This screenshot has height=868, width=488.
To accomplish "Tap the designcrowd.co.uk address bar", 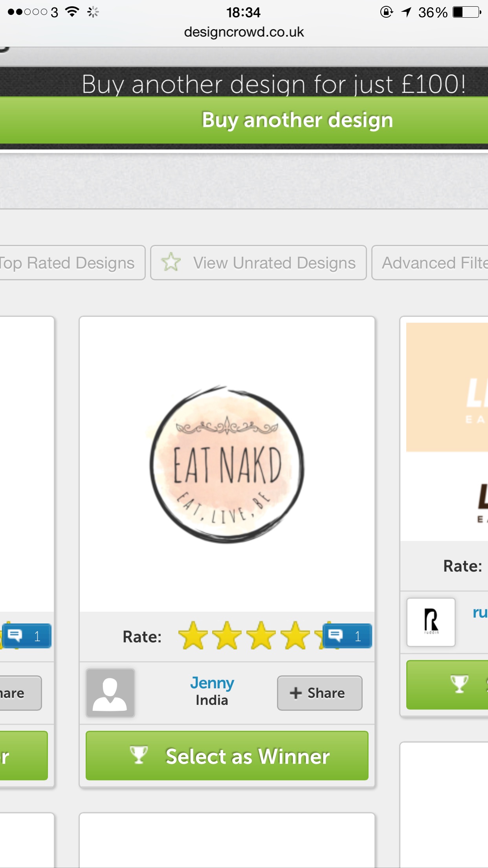I will [244, 32].
